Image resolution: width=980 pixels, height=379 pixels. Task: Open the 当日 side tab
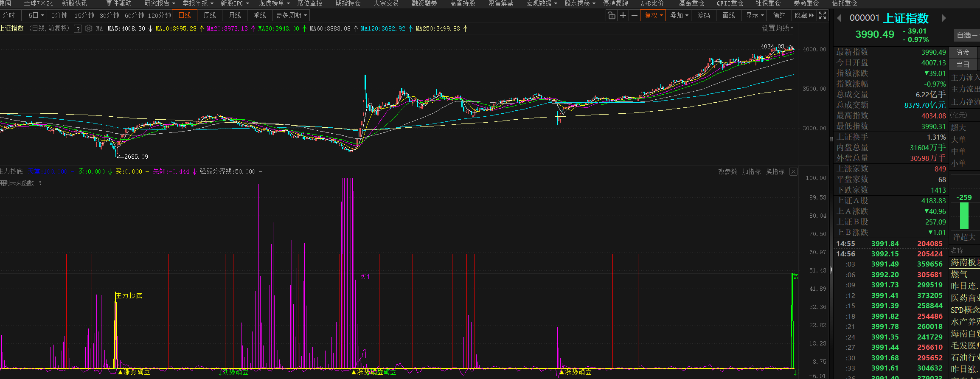(x=963, y=65)
